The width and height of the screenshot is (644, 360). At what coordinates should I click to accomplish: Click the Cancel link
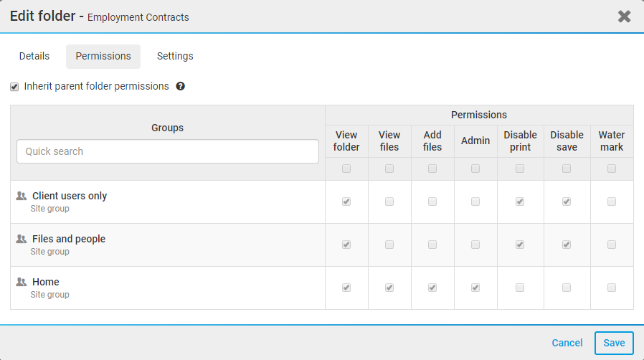tap(567, 343)
